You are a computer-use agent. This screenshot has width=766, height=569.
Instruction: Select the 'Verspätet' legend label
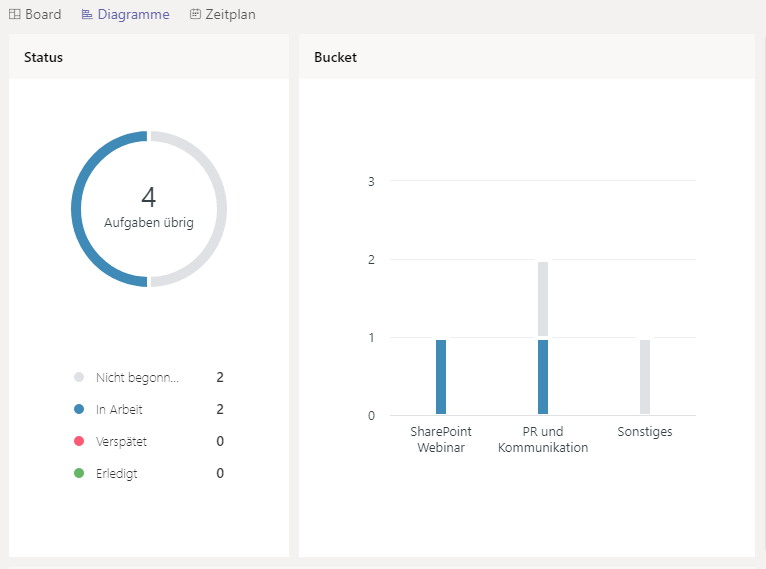(x=121, y=442)
